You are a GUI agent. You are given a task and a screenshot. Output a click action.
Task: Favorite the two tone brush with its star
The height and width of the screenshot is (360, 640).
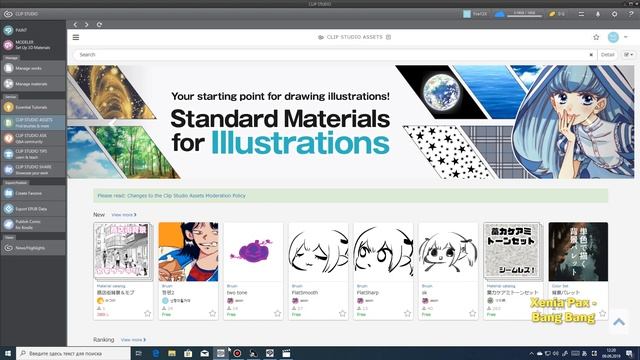[278, 313]
